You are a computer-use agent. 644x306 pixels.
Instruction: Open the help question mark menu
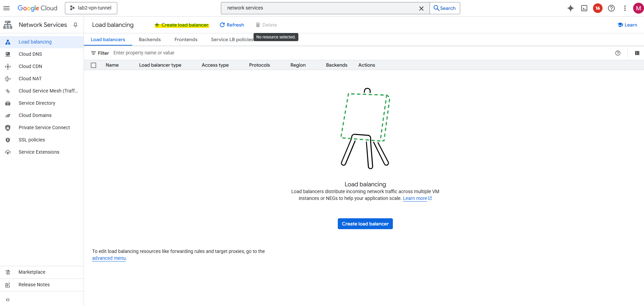tap(611, 8)
